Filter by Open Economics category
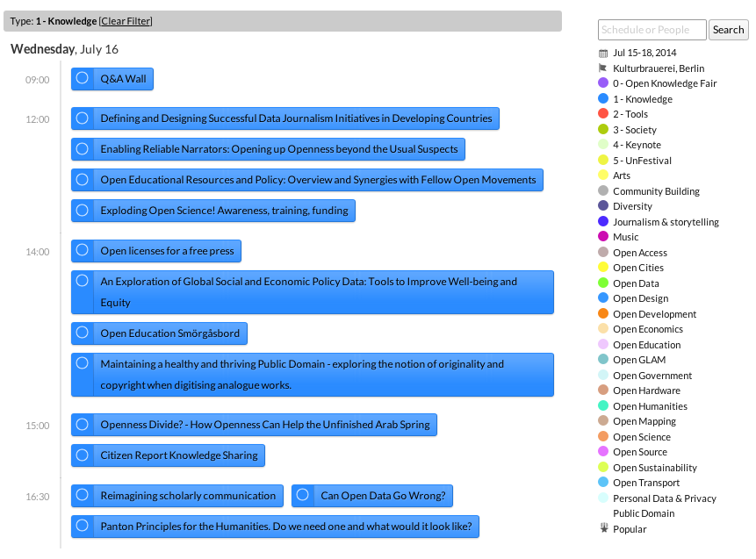The height and width of the screenshot is (559, 756). pos(647,330)
